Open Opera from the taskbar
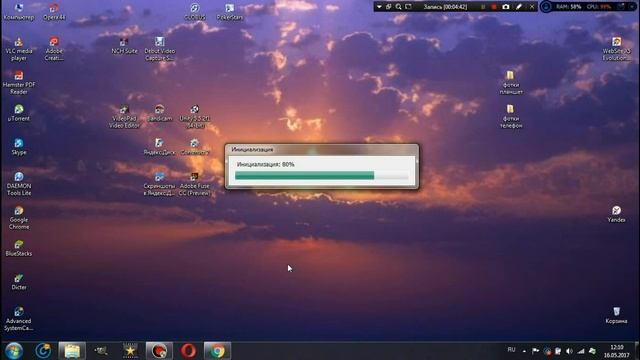Viewport: 640px width, 360px height. click(x=188, y=351)
